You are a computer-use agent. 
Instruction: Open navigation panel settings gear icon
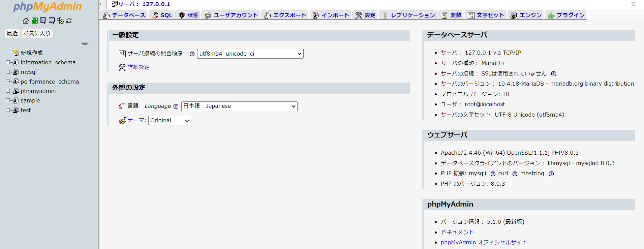click(x=60, y=21)
